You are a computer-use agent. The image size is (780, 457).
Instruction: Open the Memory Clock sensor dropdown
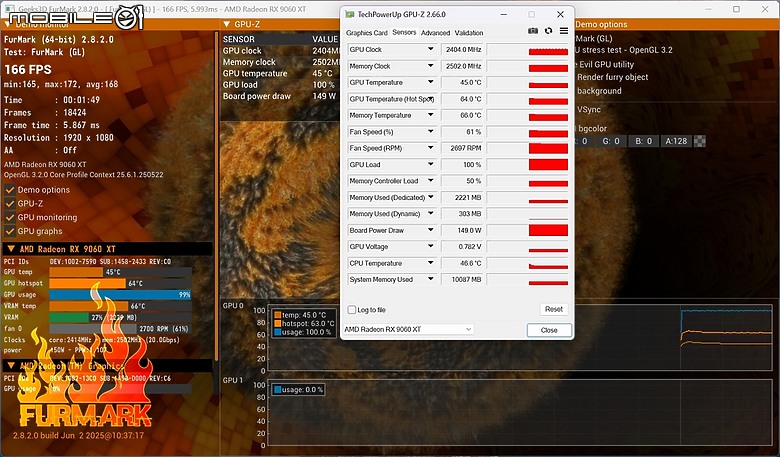[431, 66]
